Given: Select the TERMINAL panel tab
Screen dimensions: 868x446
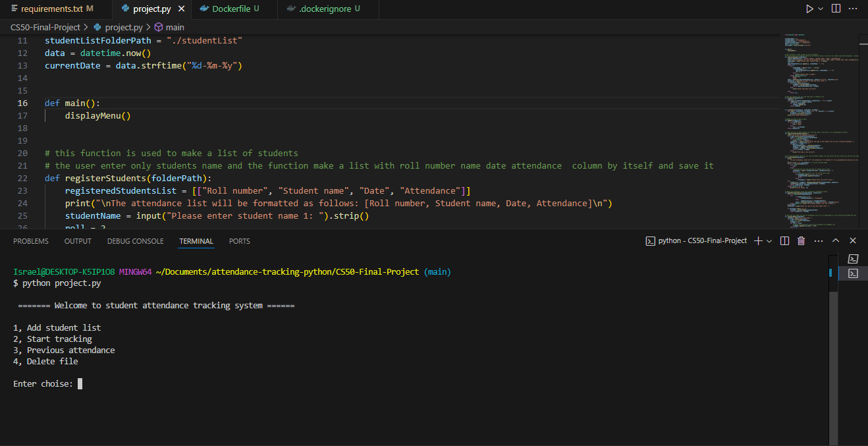Looking at the screenshot, I should pos(196,241).
